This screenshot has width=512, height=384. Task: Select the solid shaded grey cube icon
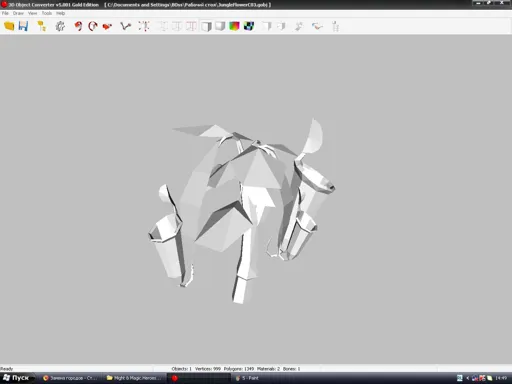(x=220, y=26)
